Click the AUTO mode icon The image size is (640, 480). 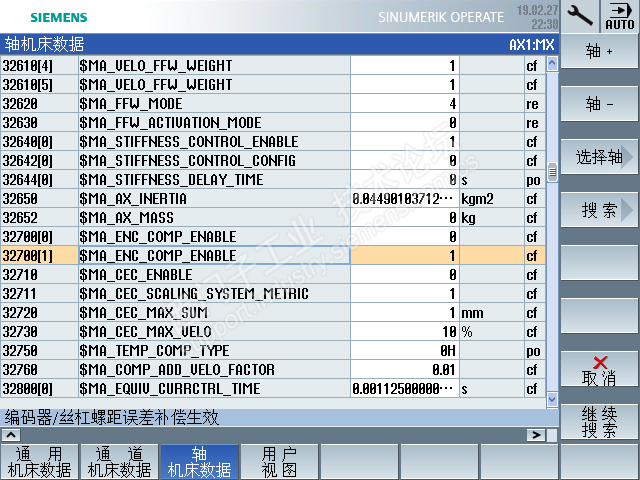pos(620,16)
